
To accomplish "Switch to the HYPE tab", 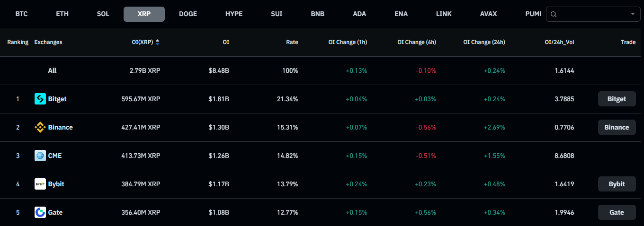I will 234,14.
